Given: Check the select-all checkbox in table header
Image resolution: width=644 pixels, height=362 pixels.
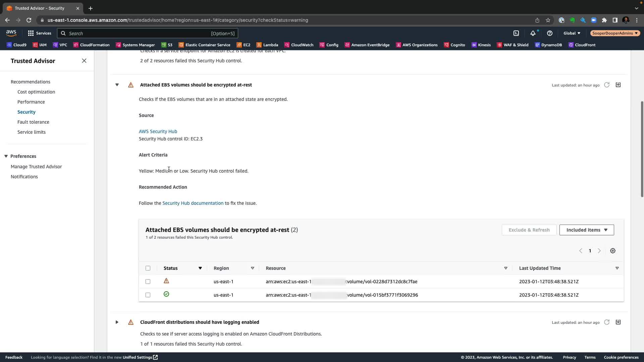Looking at the screenshot, I should pyautogui.click(x=148, y=268).
